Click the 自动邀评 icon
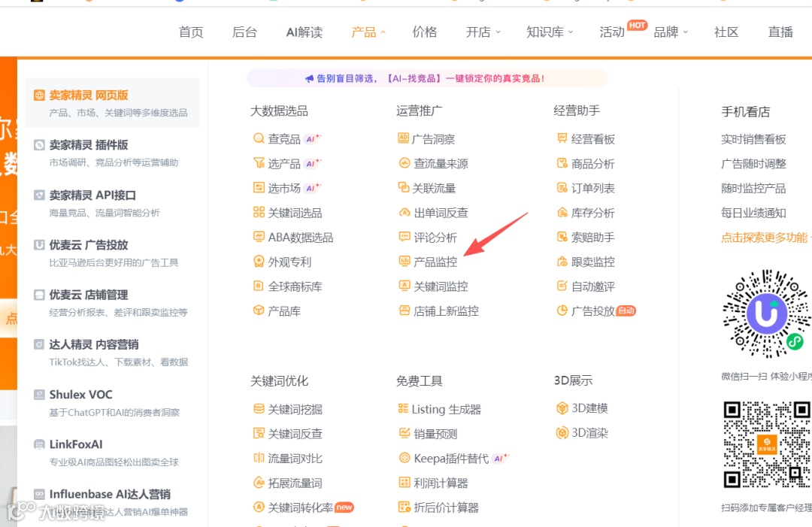812x527 pixels. [x=562, y=286]
